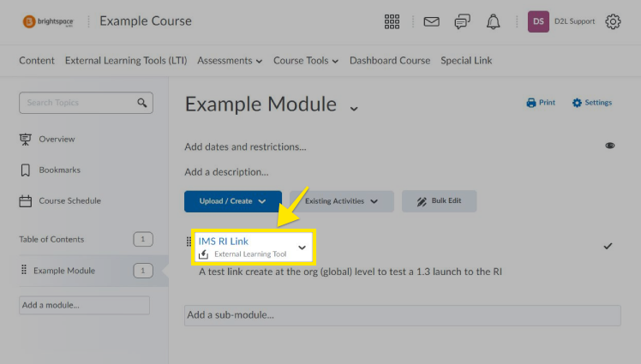
Task: Click the Example Module page heading
Action: point(261,104)
